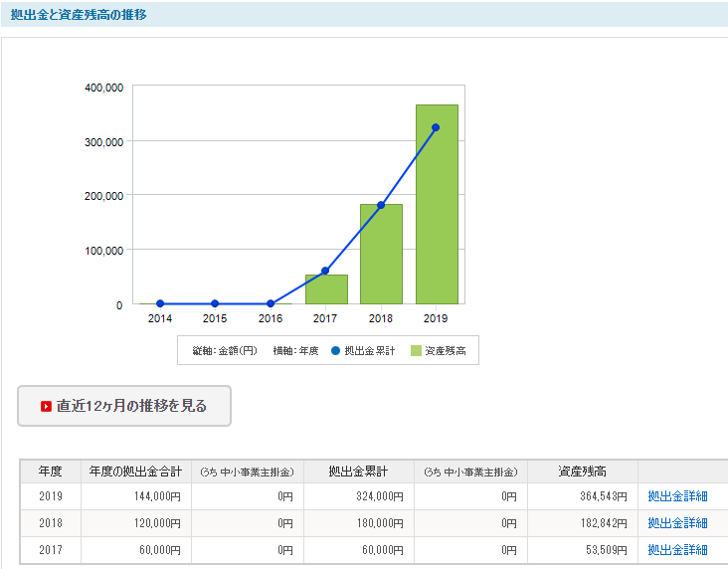The height and width of the screenshot is (569, 728).
Task: Click the 2017 blue data point
Action: click(325, 271)
